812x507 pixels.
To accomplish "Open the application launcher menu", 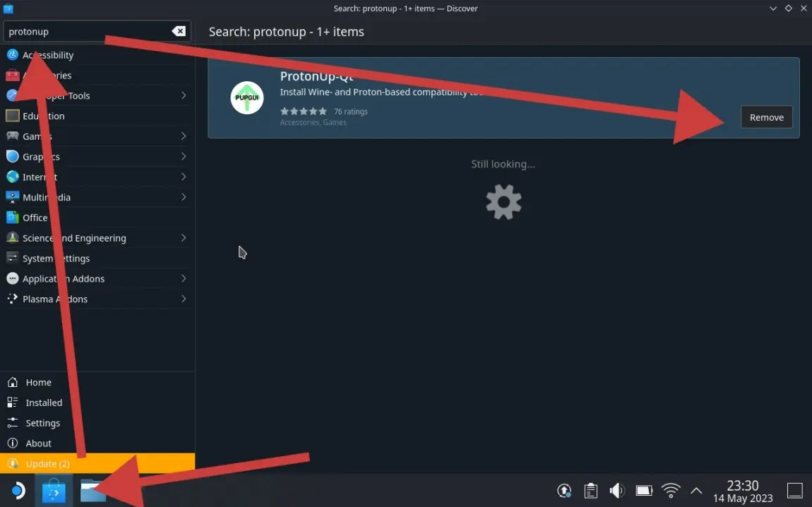I will [18, 491].
